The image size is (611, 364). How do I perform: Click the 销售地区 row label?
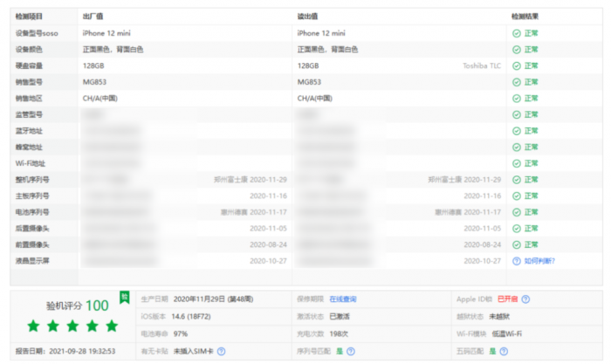[29, 99]
